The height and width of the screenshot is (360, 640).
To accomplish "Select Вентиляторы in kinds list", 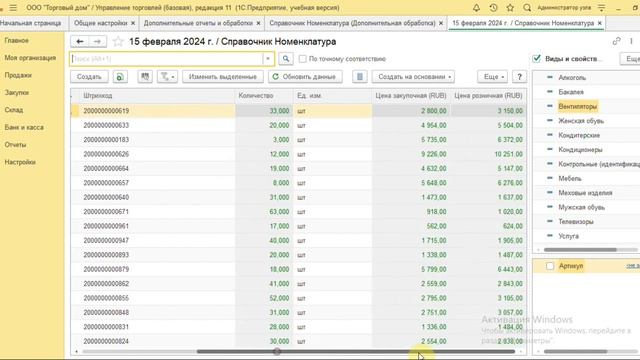I will tap(578, 107).
